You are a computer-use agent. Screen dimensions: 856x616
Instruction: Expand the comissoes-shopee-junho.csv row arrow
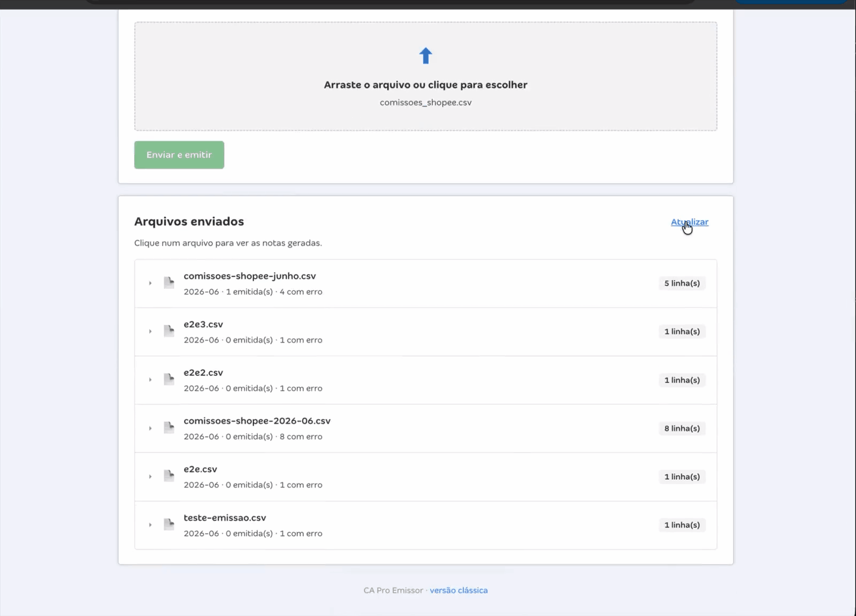pyautogui.click(x=150, y=283)
